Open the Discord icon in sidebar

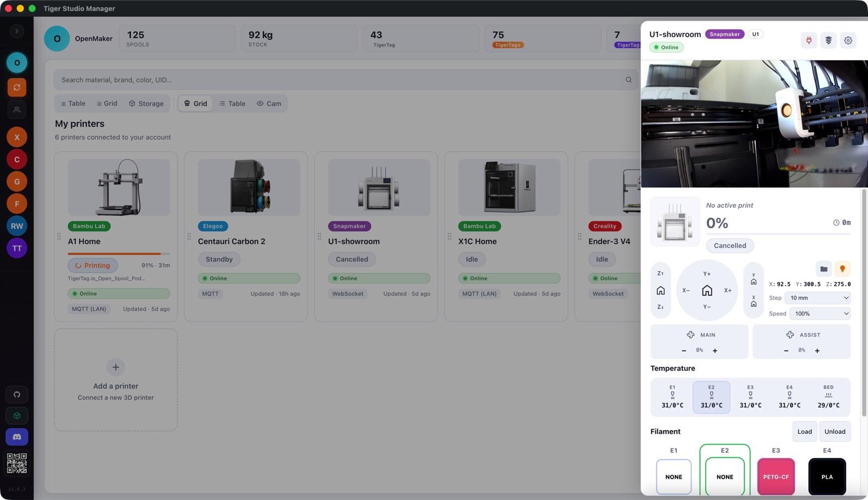17,437
